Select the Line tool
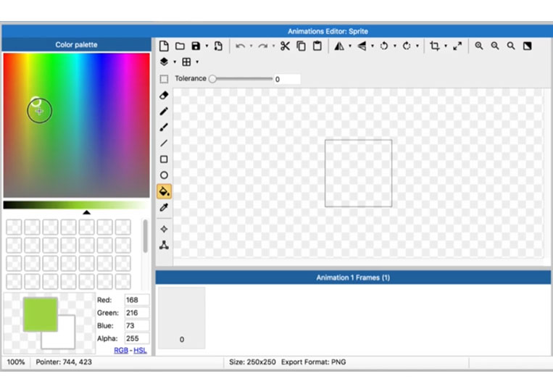The height and width of the screenshot is (392, 553). click(164, 143)
